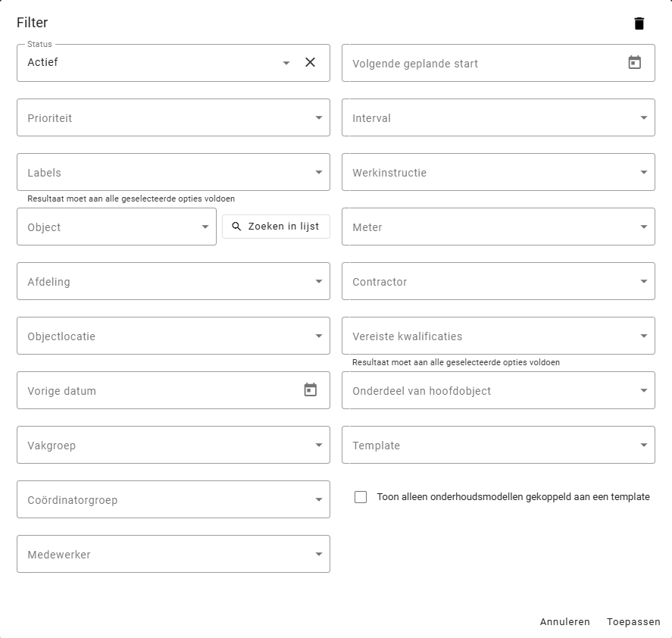This screenshot has width=672, height=638.
Task: Enable template-linked maintenance models checkbox
Action: click(x=361, y=497)
